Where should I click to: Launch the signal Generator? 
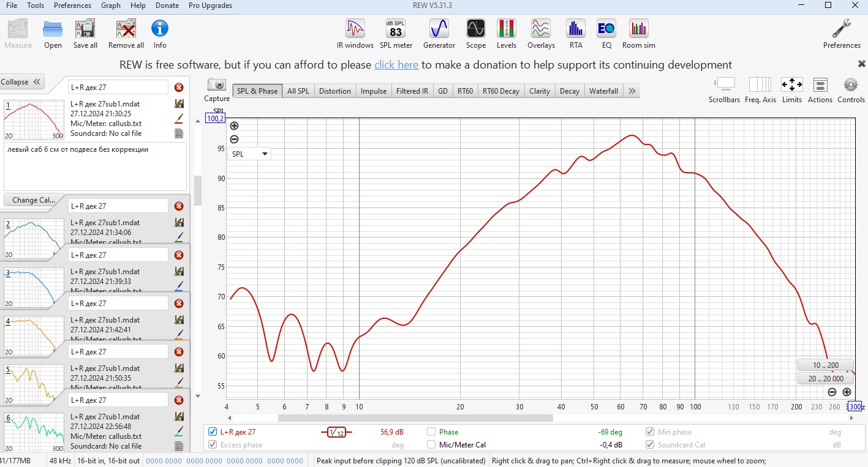439,33
